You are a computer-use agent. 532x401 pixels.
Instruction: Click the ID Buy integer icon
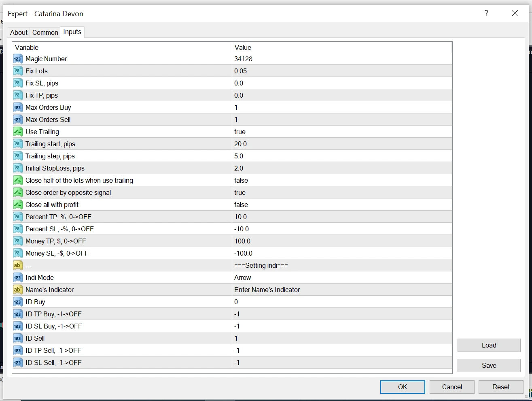pyautogui.click(x=17, y=302)
